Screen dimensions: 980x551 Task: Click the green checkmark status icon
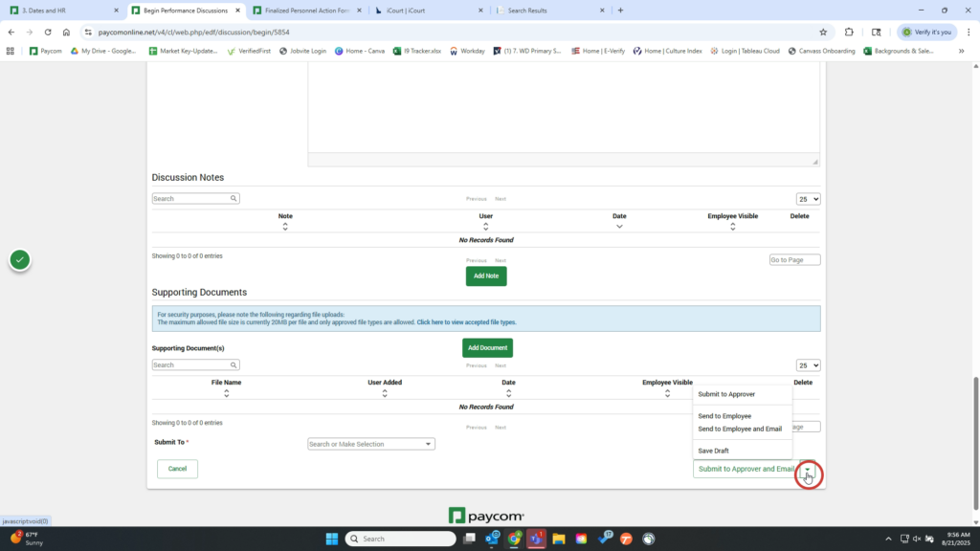point(20,259)
